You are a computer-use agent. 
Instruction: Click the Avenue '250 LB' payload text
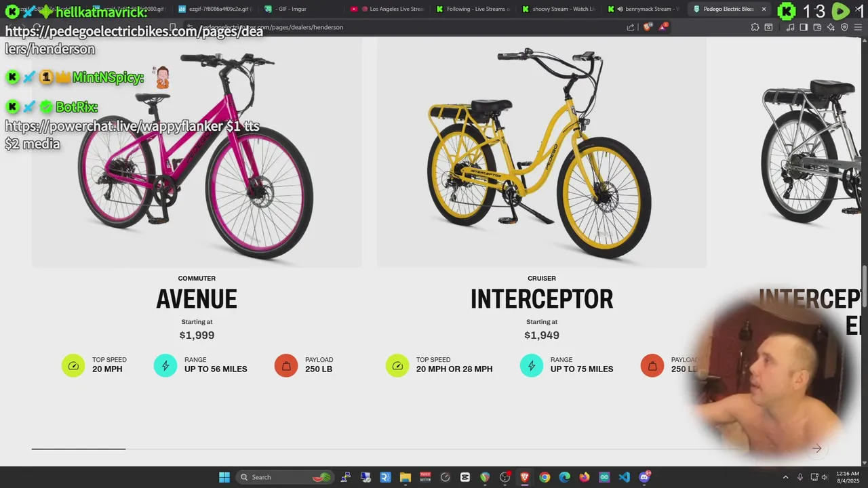tap(319, 369)
